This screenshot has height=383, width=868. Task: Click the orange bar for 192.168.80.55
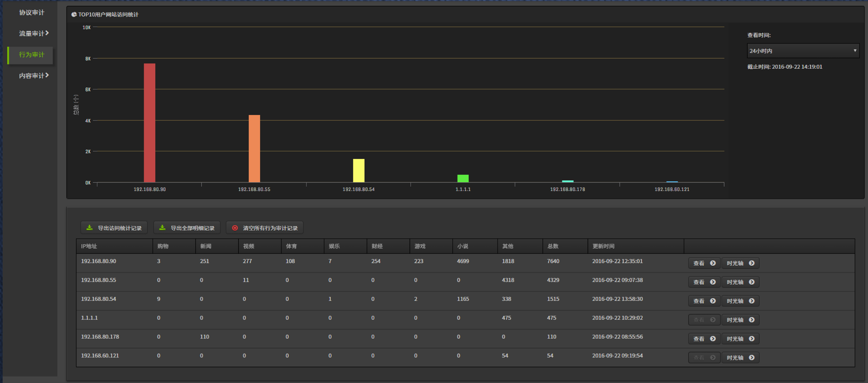pyautogui.click(x=254, y=149)
